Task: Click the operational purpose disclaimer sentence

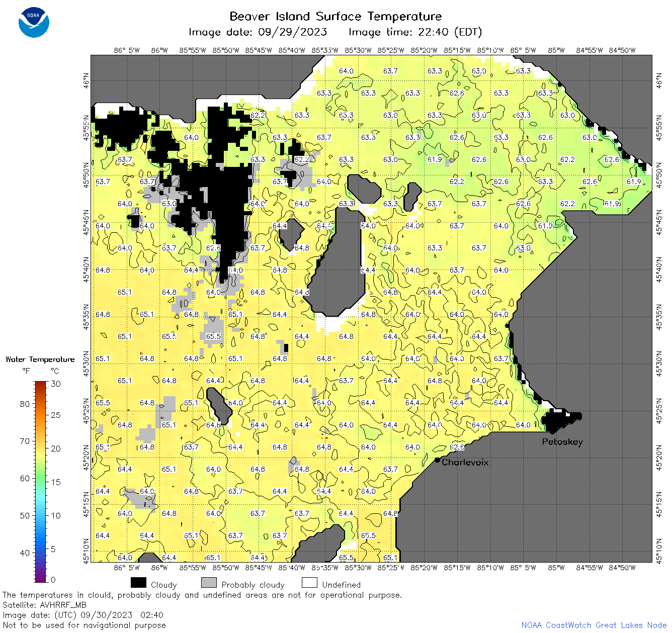Action: [202, 595]
